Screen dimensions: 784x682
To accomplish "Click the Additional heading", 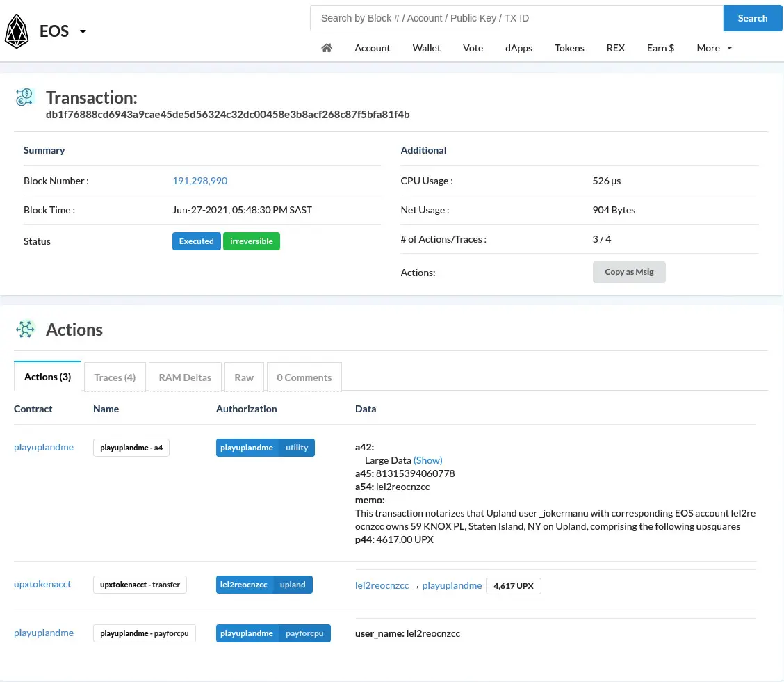I will (x=423, y=150).
